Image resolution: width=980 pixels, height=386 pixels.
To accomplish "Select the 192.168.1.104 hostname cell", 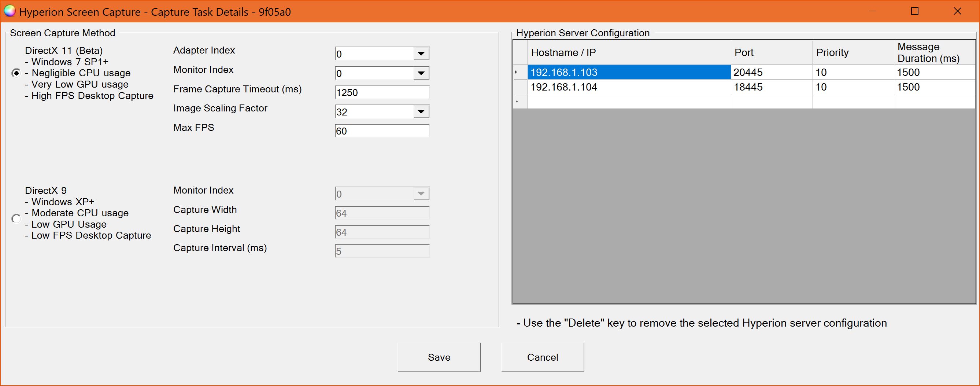I will [629, 87].
